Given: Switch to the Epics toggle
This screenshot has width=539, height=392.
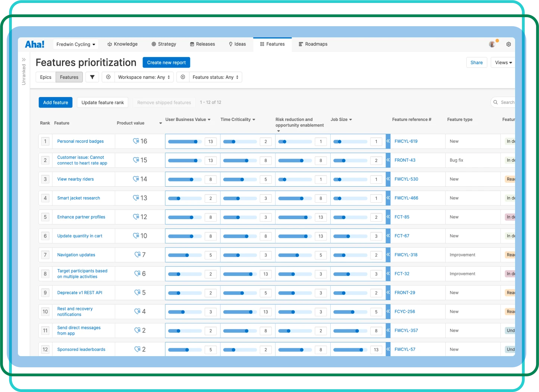Looking at the screenshot, I should [x=46, y=77].
